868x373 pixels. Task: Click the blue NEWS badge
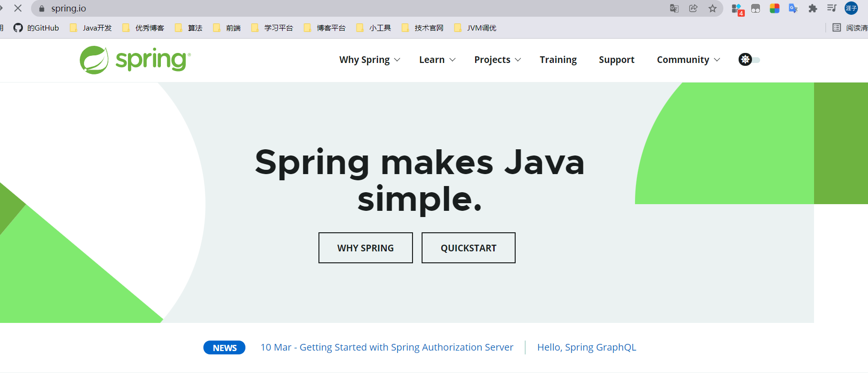[224, 348]
